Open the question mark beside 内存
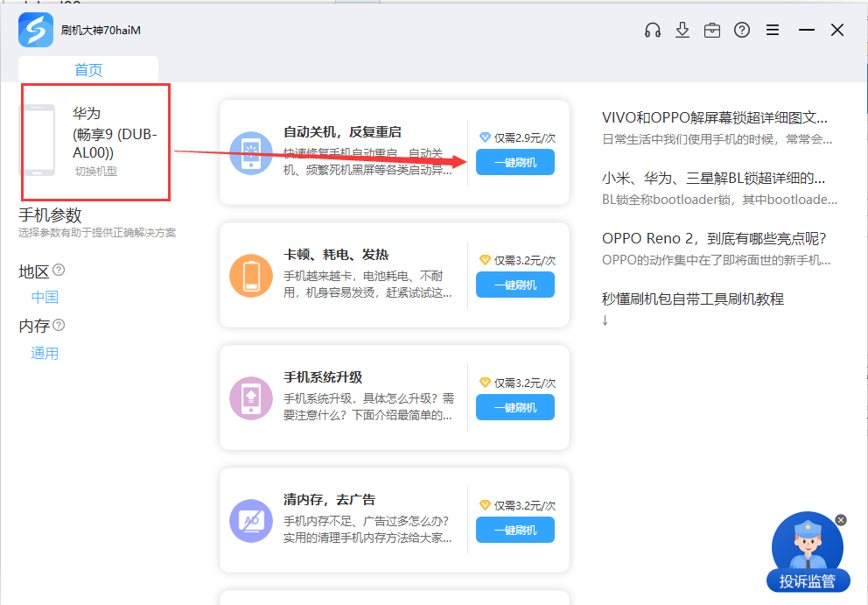This screenshot has width=868, height=605. (x=59, y=325)
